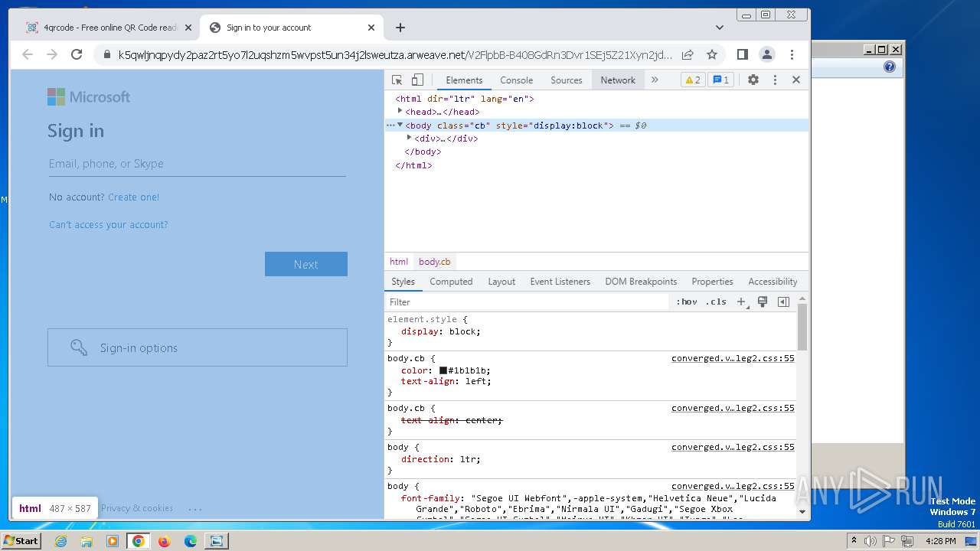The image size is (980, 551).
Task: Switch to the Console tab
Action: pos(516,80)
